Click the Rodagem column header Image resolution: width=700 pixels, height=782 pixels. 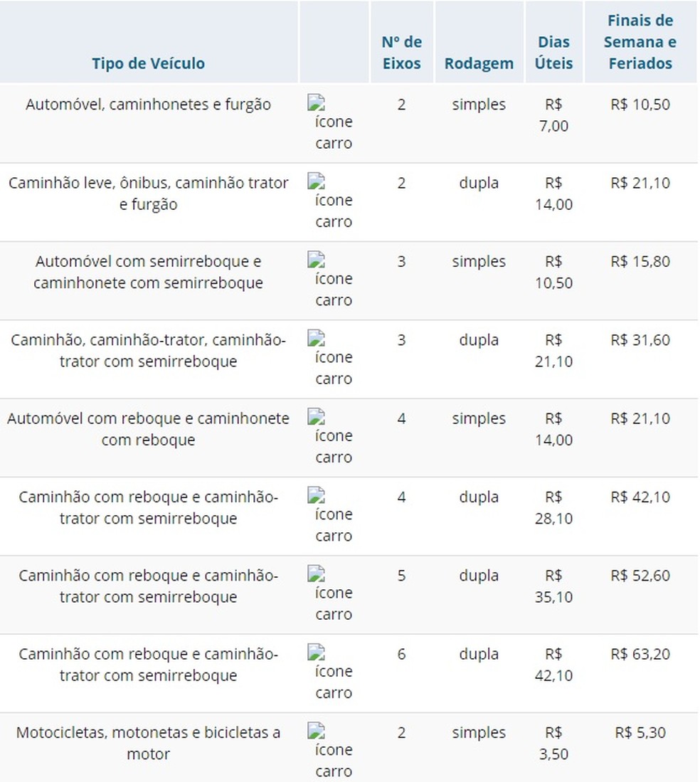[x=479, y=63]
